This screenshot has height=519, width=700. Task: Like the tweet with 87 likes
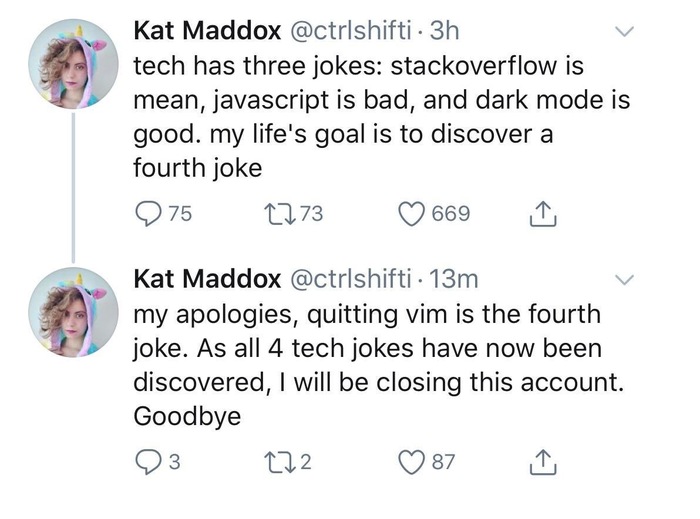tap(412, 462)
